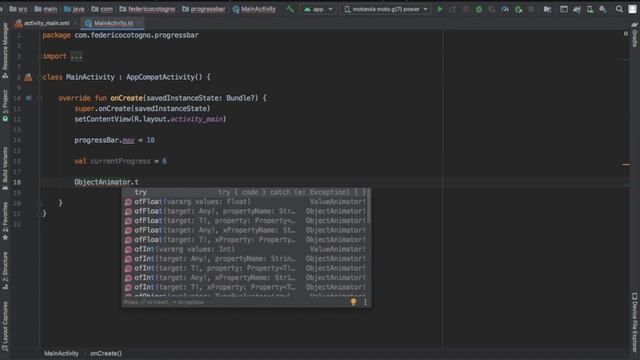Viewport: 640px width, 360px height.
Task: Click the main breadcrumb folder
Action: [46, 9]
